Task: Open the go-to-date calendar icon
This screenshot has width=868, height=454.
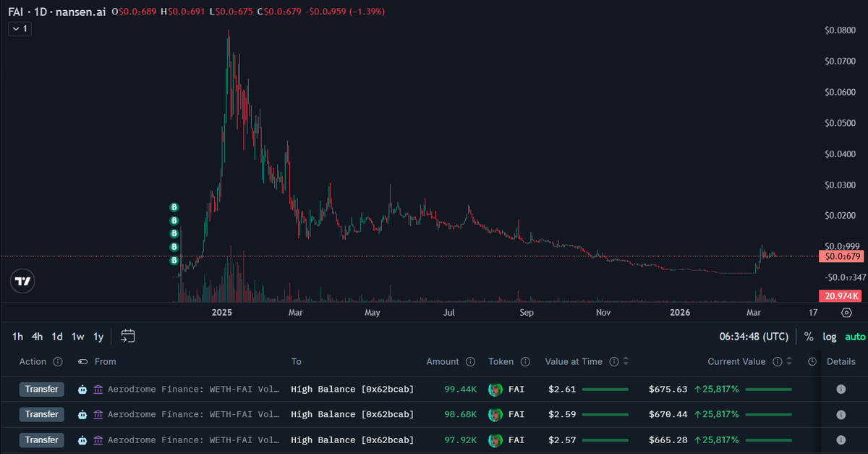Action: (x=128, y=336)
